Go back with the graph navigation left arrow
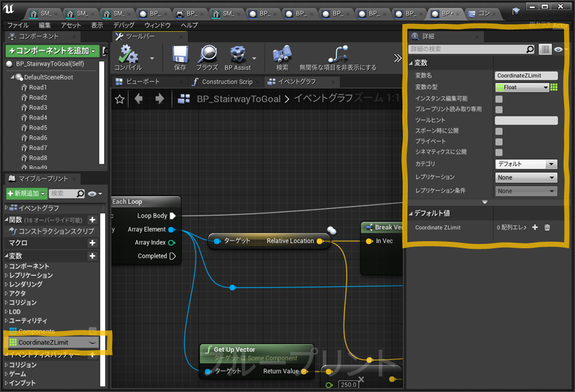Image resolution: width=575 pixels, height=392 pixels. 139,99
